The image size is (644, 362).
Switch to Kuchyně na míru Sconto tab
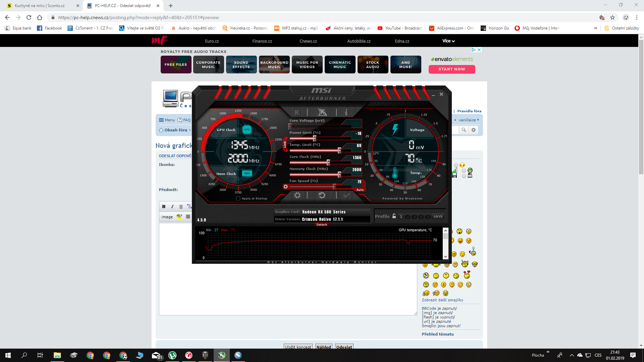40,6
